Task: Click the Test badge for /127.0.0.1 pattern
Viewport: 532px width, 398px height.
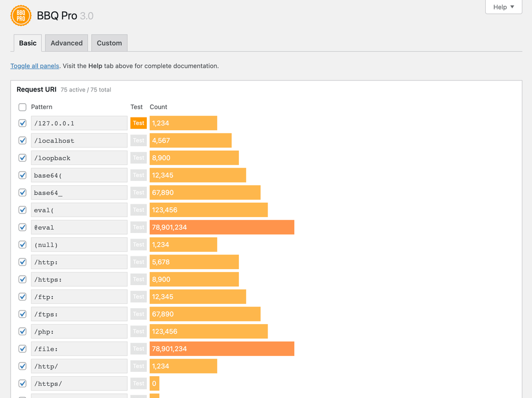Action: coord(138,123)
